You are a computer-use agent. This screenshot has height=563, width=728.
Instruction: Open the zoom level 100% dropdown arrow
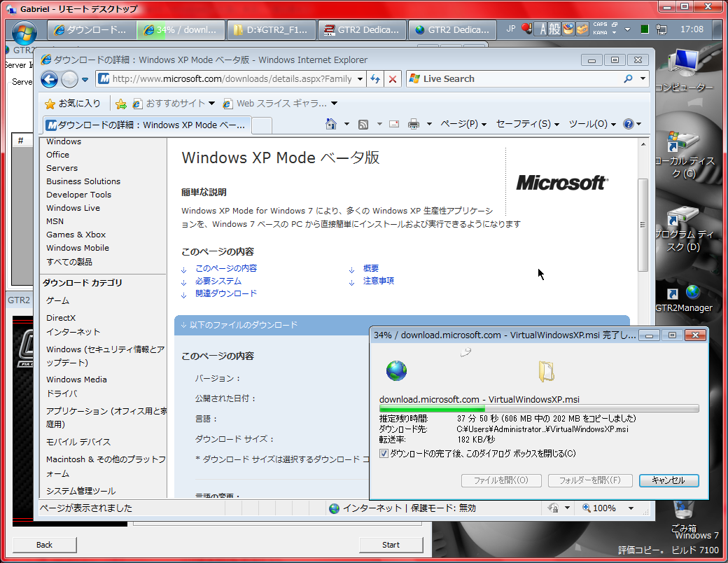(631, 508)
